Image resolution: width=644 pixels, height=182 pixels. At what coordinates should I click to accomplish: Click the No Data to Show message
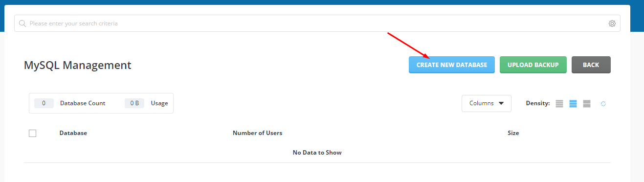click(x=317, y=153)
